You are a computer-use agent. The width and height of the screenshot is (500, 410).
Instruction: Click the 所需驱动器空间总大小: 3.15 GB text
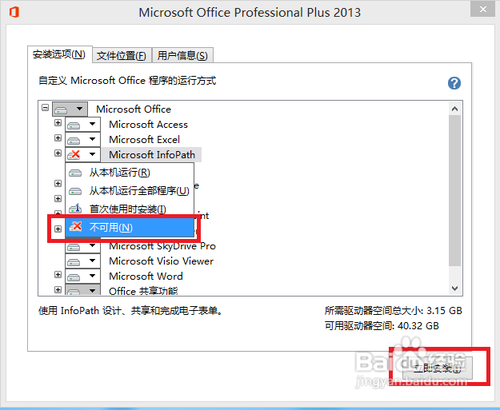(393, 311)
